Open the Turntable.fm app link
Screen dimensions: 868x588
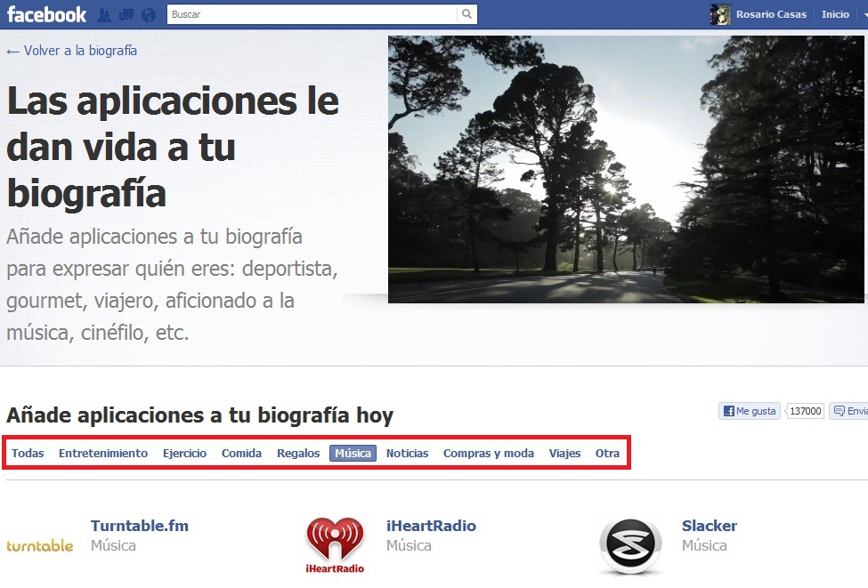click(140, 526)
